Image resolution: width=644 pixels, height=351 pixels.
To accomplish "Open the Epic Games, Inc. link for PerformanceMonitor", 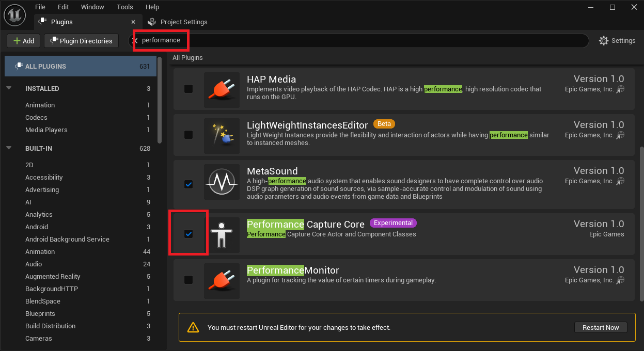I will click(594, 280).
